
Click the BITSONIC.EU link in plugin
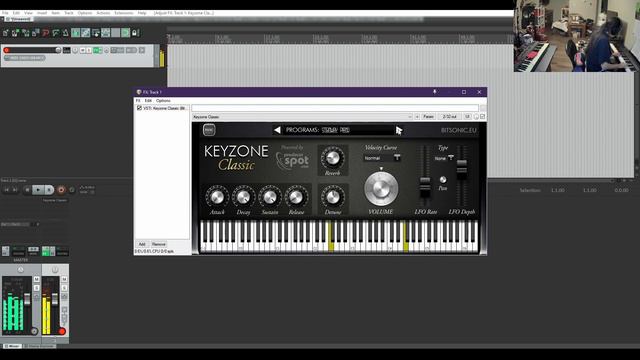[458, 130]
